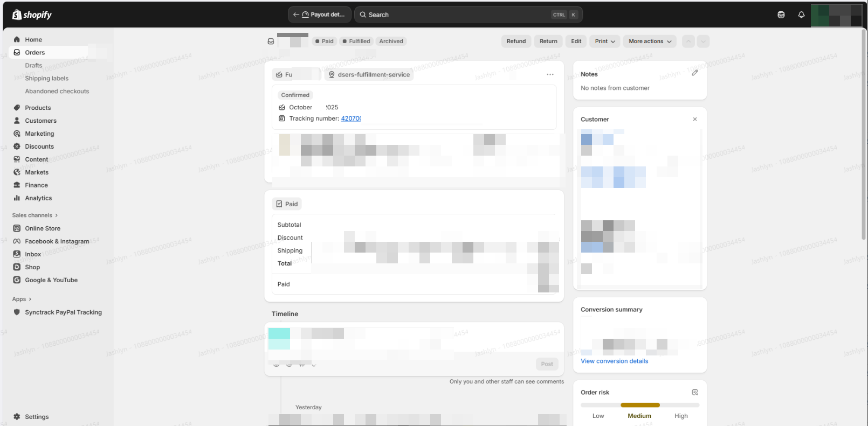This screenshot has height=426, width=868.
Task: Open Settings via the gear icon
Action: [17, 417]
